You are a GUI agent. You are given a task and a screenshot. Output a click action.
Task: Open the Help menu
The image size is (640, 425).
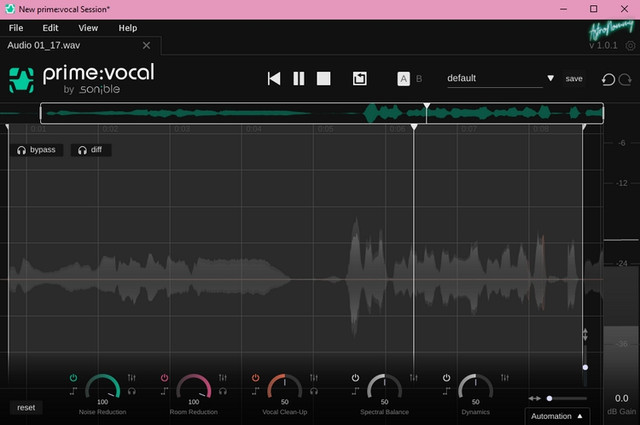click(x=128, y=28)
